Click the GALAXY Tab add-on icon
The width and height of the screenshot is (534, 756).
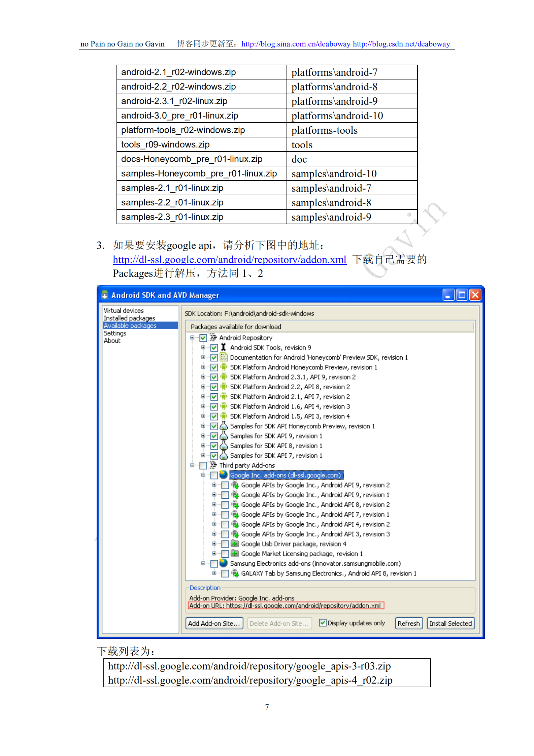[235, 573]
